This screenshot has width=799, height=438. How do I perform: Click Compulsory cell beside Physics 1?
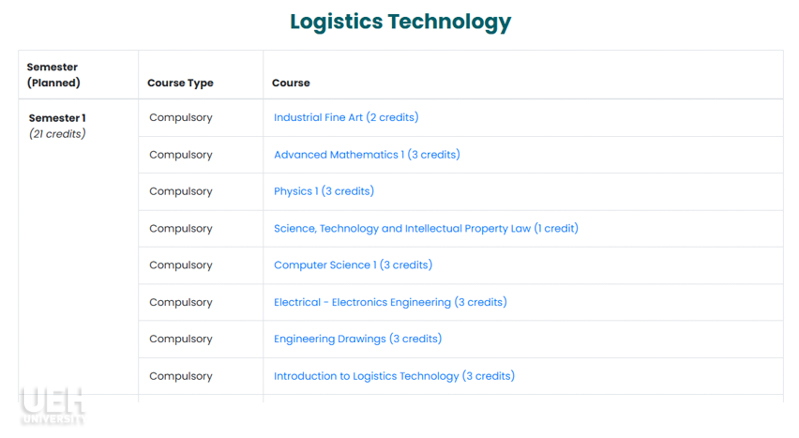pos(181,191)
